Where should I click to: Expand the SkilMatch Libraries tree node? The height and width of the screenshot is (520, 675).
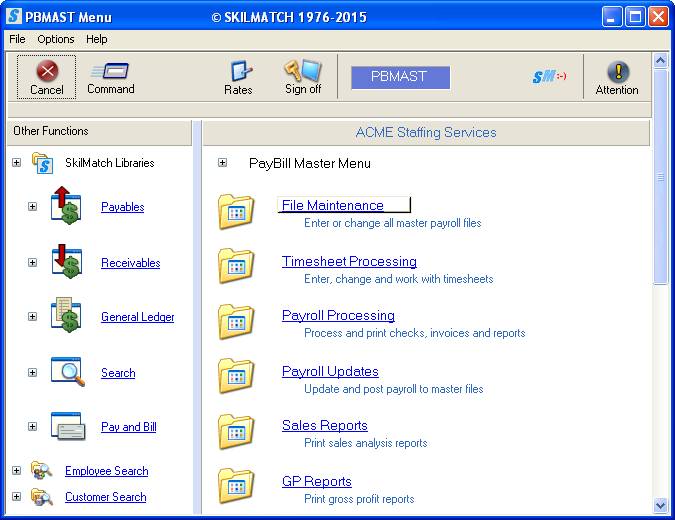tap(16, 162)
